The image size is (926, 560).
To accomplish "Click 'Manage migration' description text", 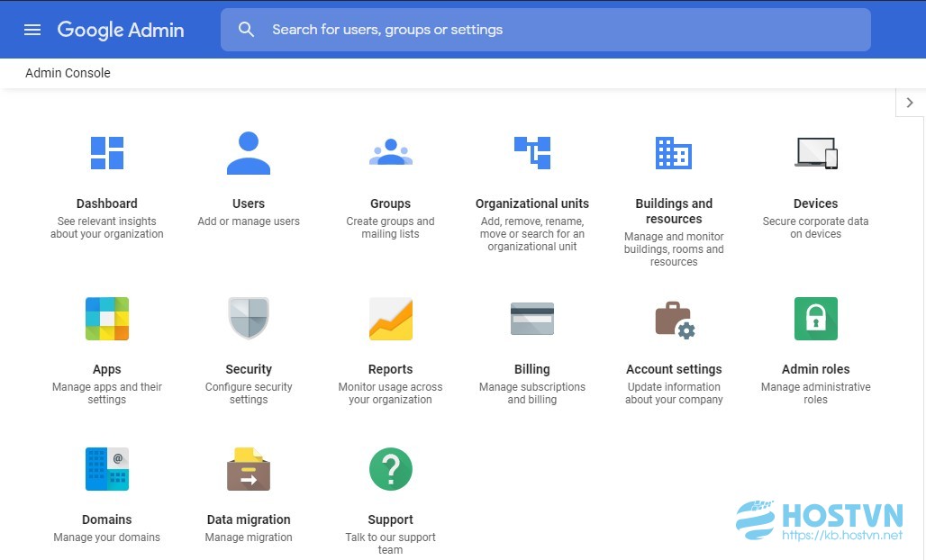I will tap(249, 537).
